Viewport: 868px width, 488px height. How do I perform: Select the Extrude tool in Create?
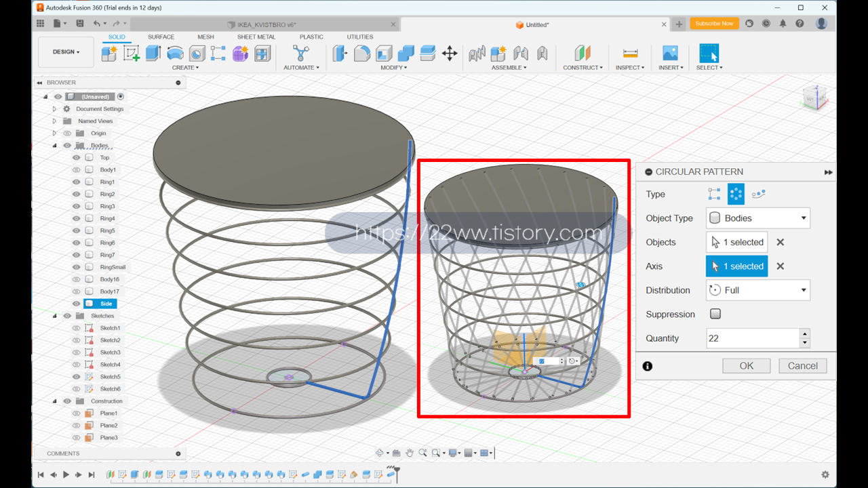click(x=153, y=54)
